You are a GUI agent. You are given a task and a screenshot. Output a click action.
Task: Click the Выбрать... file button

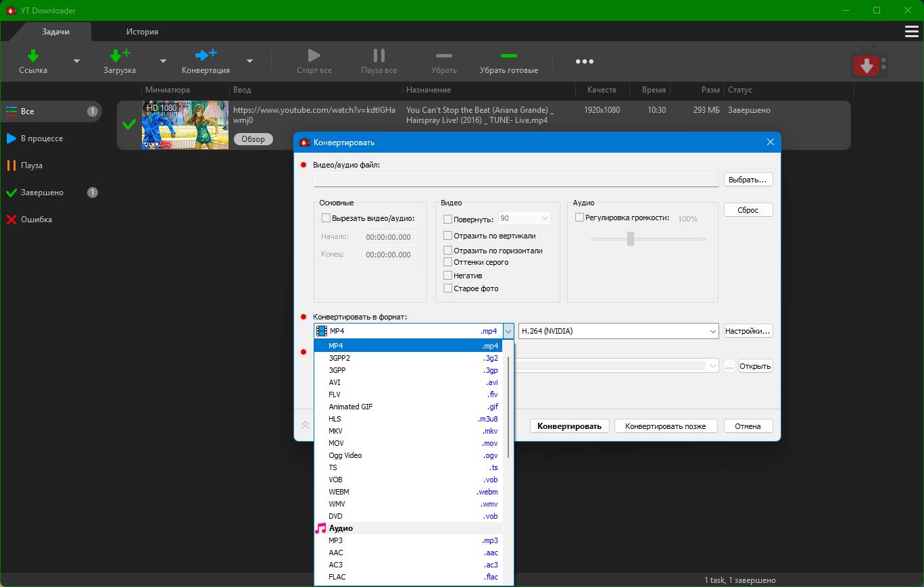[748, 180]
